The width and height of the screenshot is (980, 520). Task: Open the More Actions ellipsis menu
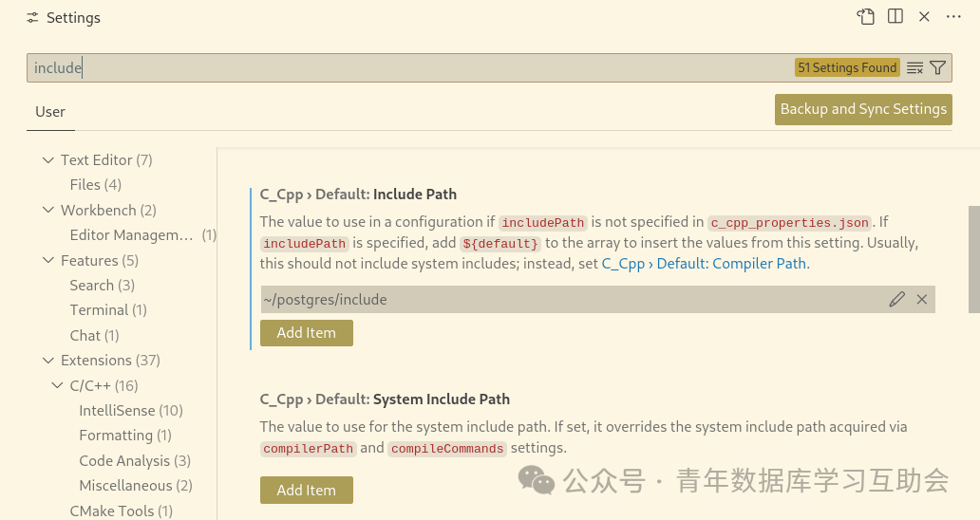[953, 17]
